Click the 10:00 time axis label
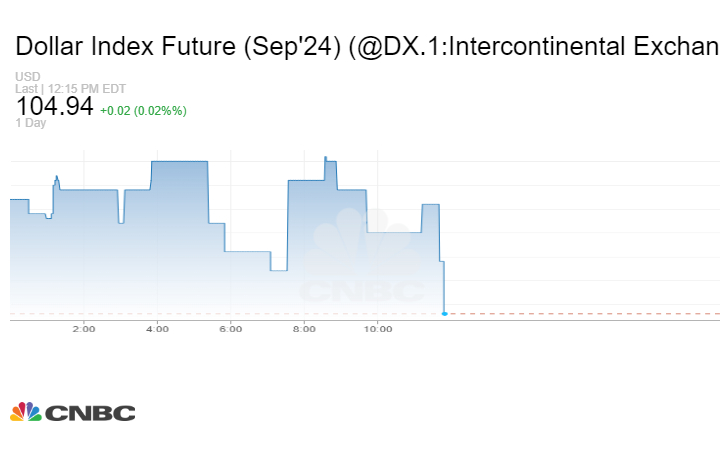 (377, 329)
